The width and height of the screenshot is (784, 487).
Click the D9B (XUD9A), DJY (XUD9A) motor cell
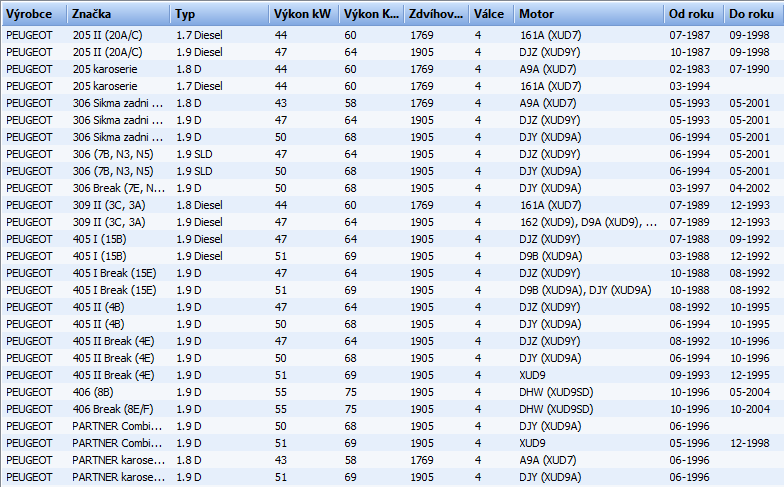[585, 290]
